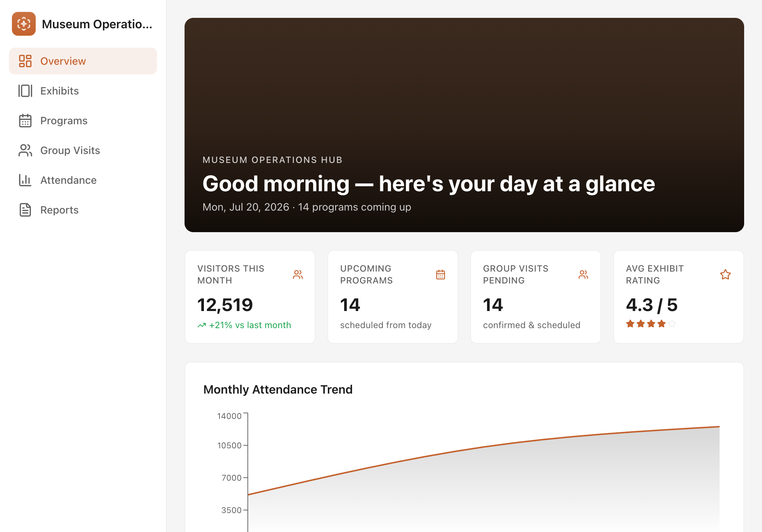Click the star icon on Avg Exhibit Rating card
The width and height of the screenshot is (762, 532).
[x=726, y=275]
